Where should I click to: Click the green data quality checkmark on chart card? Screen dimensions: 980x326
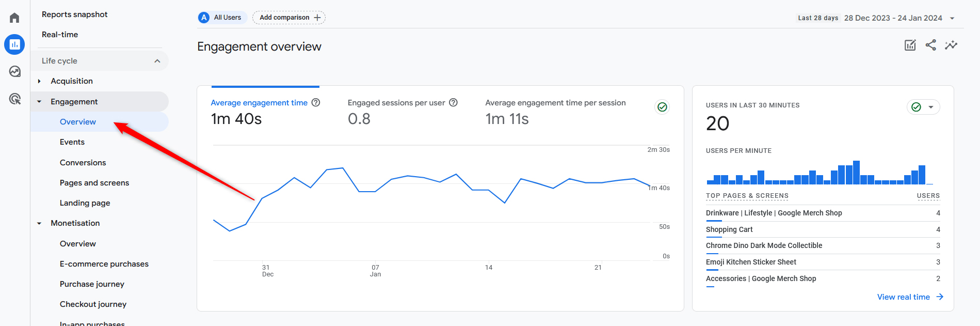[662, 107]
